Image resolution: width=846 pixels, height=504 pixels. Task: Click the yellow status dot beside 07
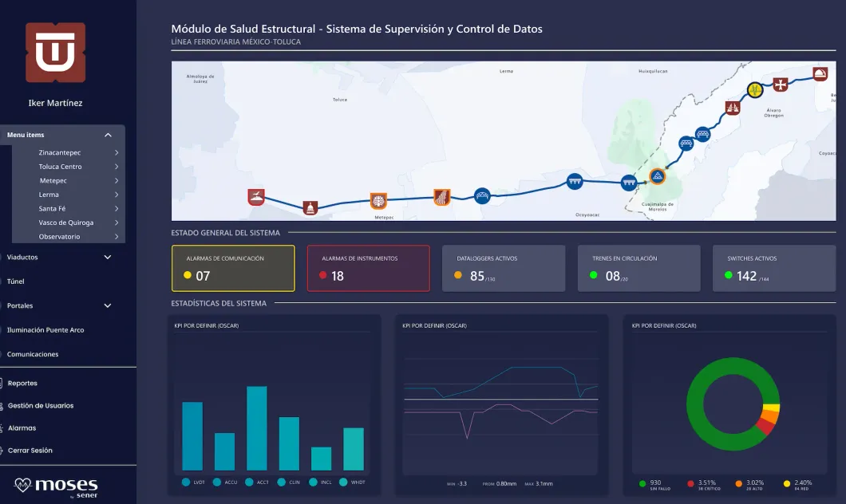188,275
